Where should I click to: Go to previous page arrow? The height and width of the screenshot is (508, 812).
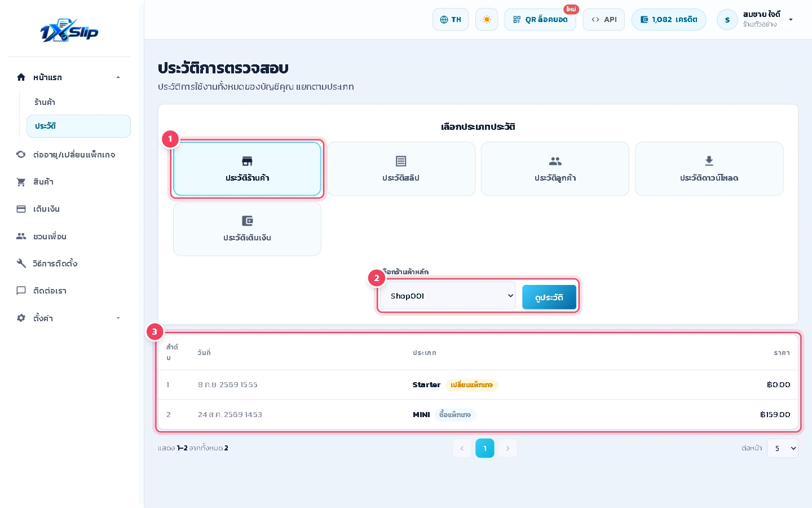(x=462, y=448)
